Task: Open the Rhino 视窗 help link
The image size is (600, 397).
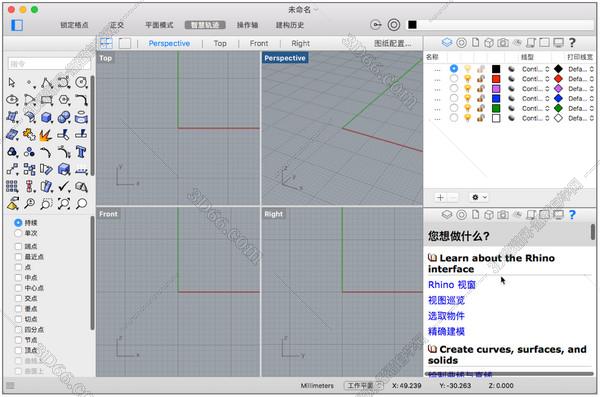Action: point(452,284)
